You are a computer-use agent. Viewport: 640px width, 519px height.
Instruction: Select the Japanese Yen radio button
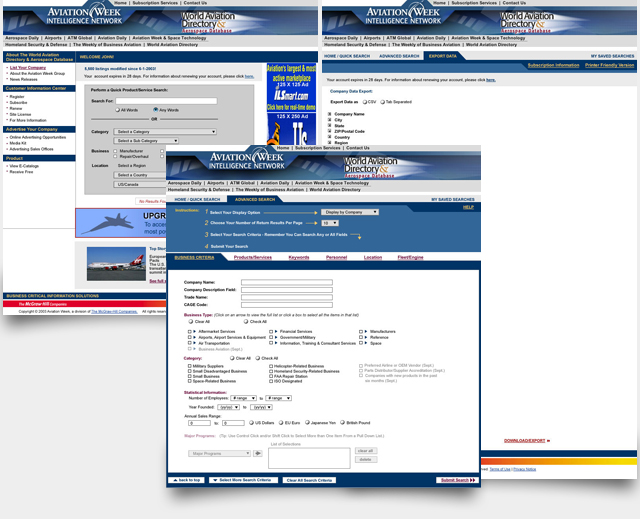pos(307,423)
